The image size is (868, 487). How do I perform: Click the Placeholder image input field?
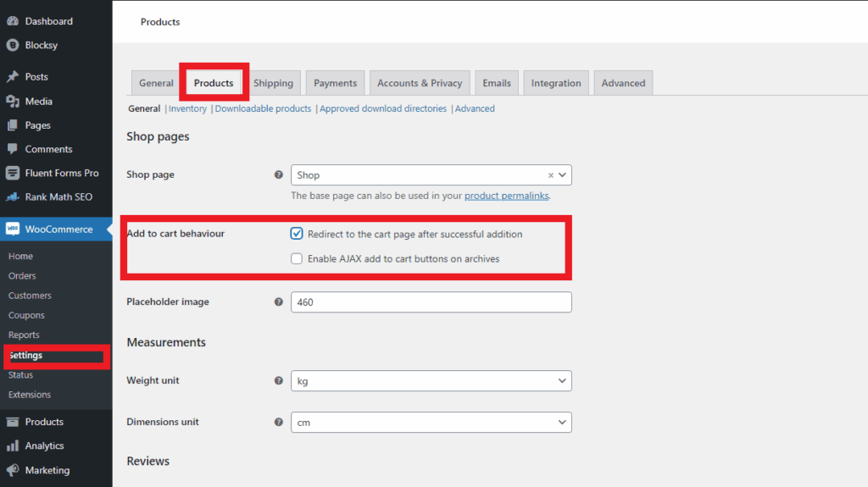click(431, 302)
